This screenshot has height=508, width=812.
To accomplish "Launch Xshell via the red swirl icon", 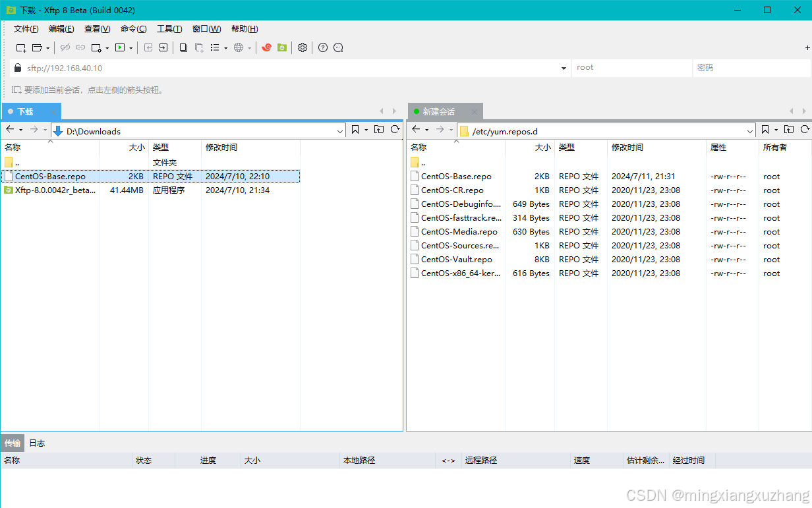I will [266, 47].
